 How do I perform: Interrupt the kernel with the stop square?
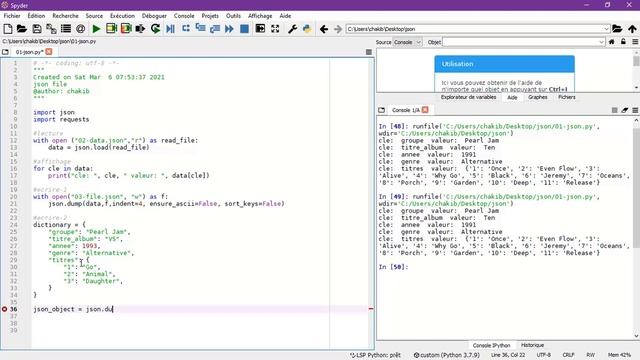click(614, 110)
